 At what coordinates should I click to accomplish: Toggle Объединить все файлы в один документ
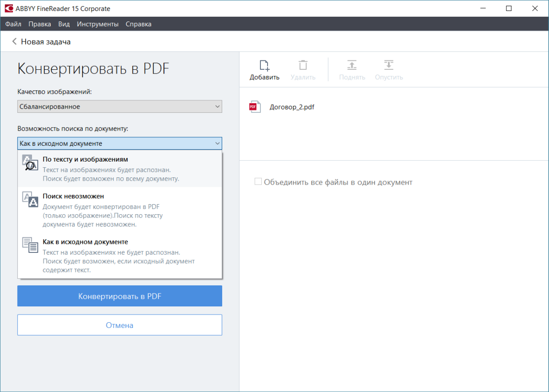[258, 182]
